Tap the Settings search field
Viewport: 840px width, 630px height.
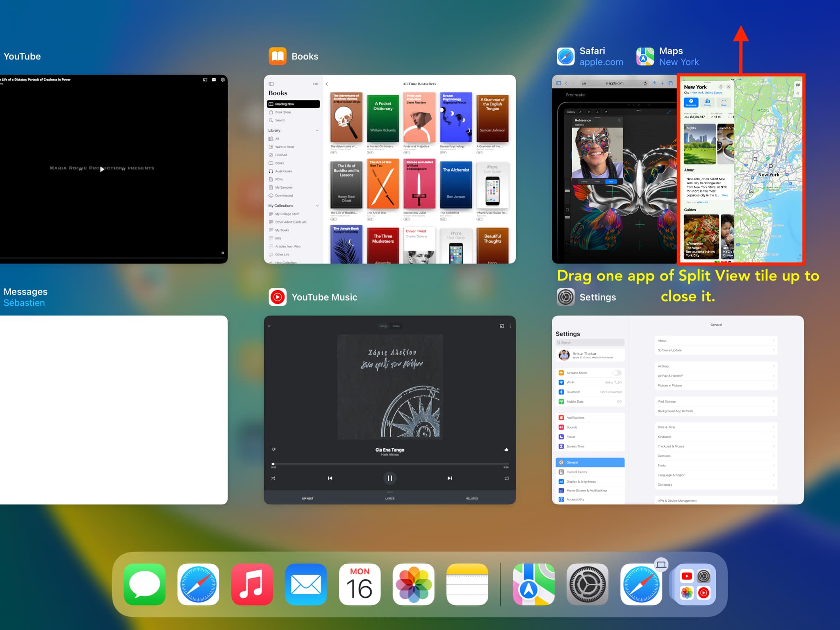coord(590,342)
